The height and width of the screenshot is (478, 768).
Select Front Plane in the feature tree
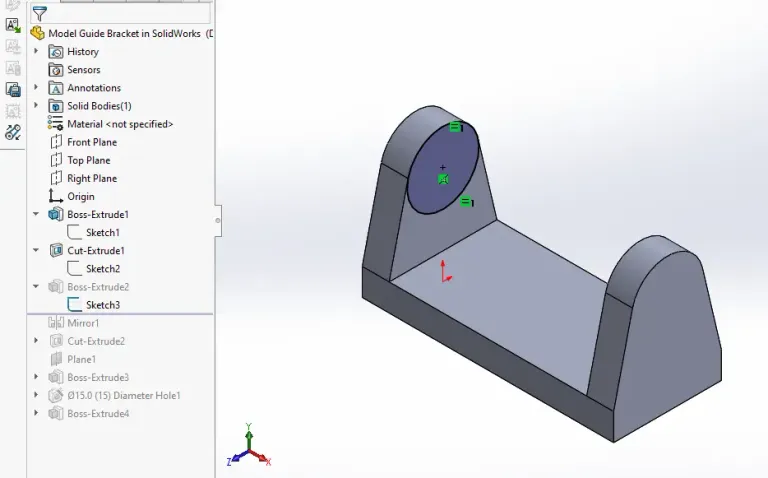91,142
